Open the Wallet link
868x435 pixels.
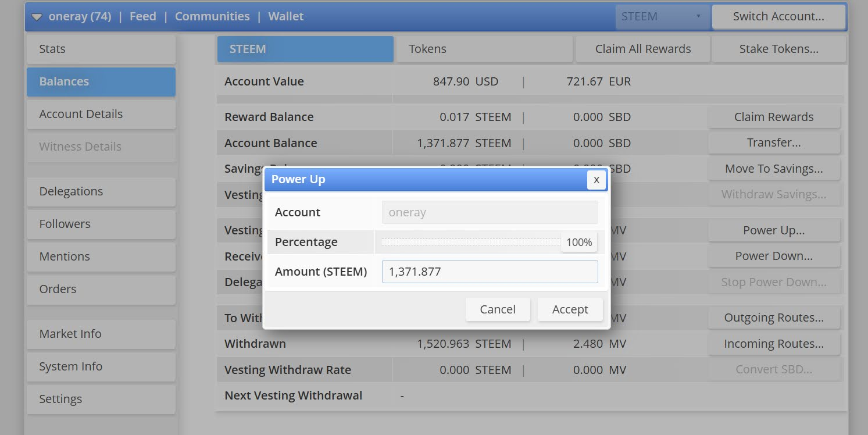(286, 16)
